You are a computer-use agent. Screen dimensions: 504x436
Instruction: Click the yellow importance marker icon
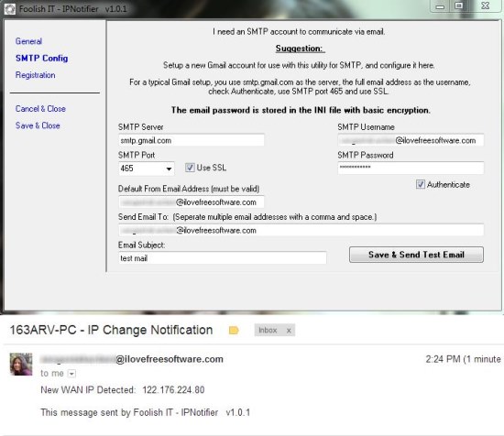pyautogui.click(x=234, y=331)
